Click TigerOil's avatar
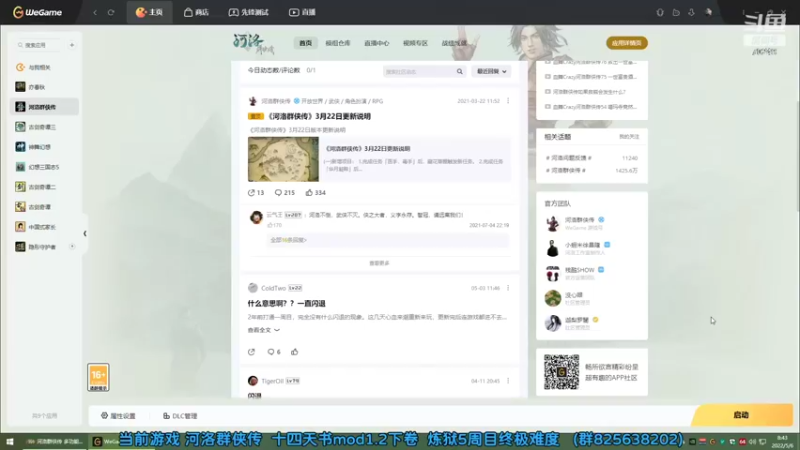The width and height of the screenshot is (800, 450). pos(253,381)
